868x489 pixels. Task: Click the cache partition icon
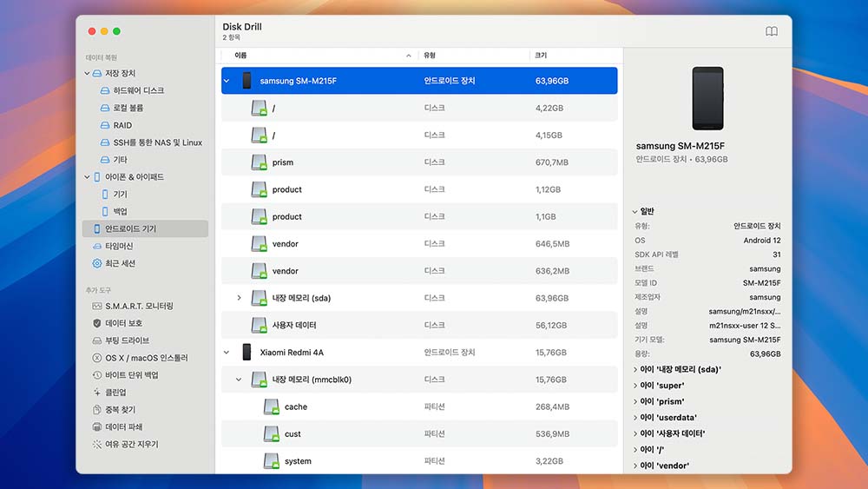[x=271, y=406]
